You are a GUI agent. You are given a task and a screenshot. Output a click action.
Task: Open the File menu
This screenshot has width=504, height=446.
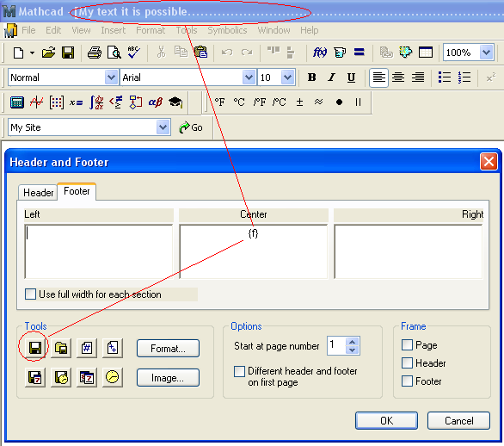coord(28,30)
